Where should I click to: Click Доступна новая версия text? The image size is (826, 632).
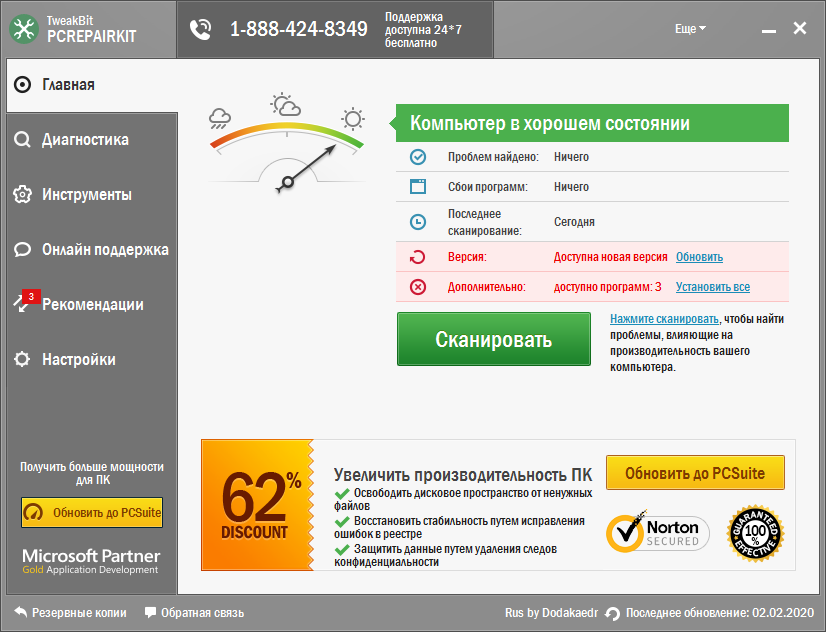pos(611,257)
